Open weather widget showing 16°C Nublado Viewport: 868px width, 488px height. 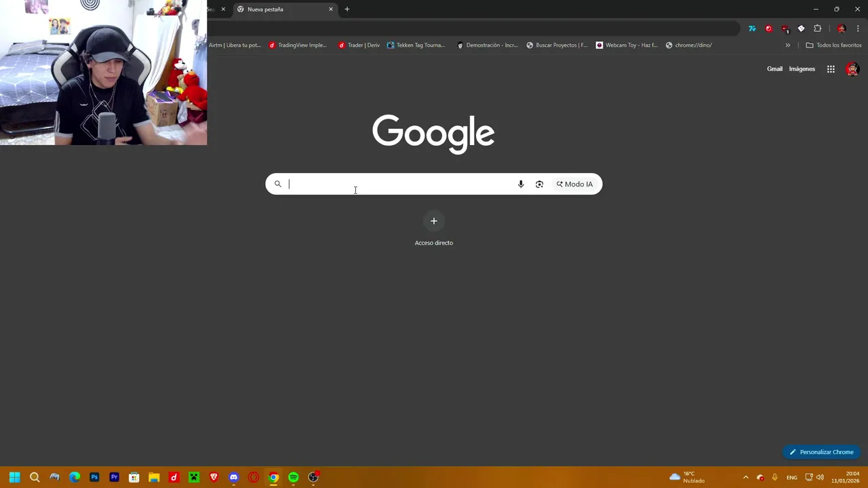(x=688, y=477)
